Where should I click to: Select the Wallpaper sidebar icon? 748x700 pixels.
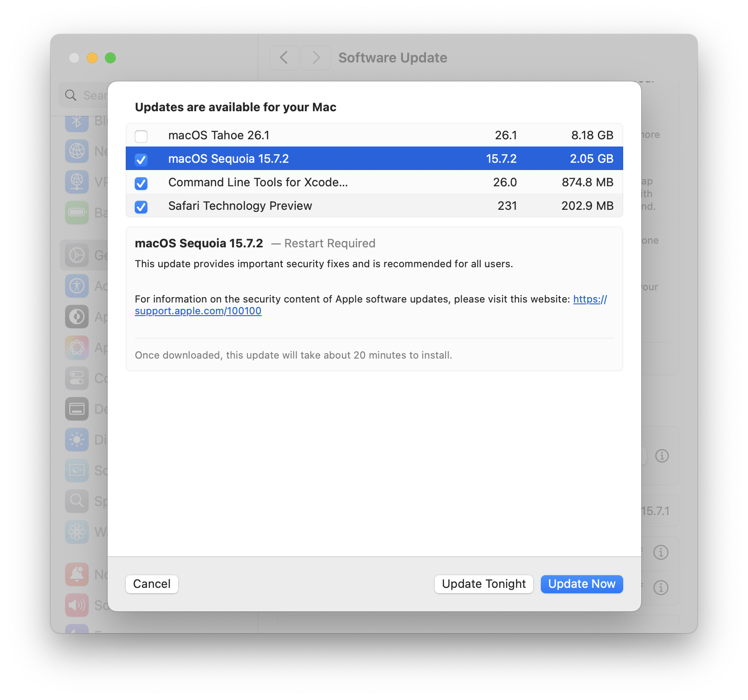(x=77, y=532)
